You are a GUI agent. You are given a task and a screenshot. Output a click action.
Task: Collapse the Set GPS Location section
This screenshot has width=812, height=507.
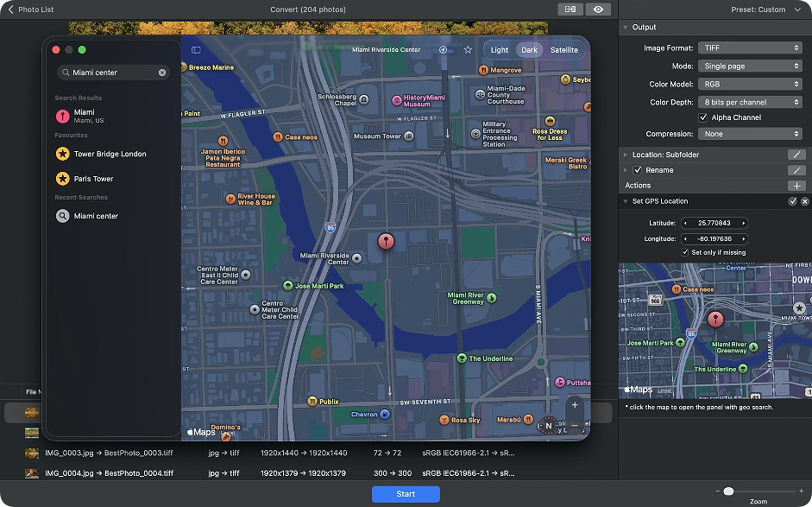[x=626, y=201]
